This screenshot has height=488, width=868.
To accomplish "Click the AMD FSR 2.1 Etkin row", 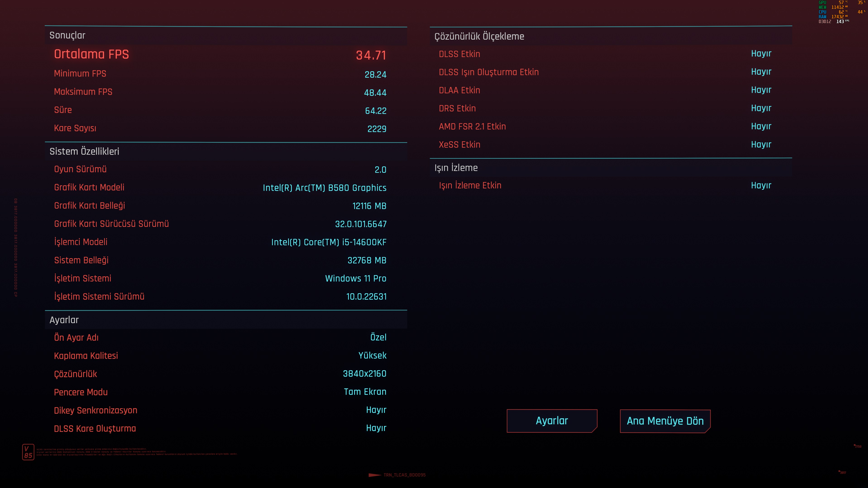I will [472, 126].
